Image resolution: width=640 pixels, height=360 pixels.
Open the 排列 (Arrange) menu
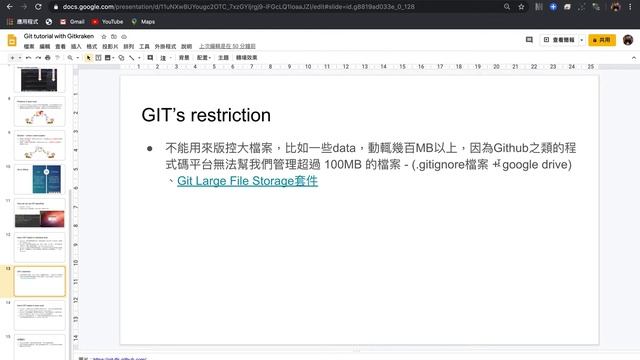pos(129,47)
